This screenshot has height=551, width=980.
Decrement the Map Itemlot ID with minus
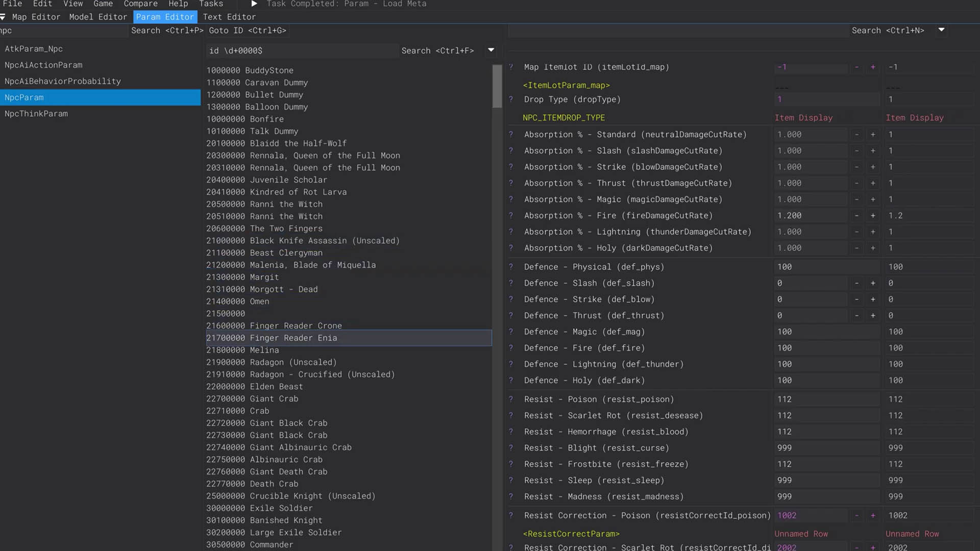(x=856, y=67)
